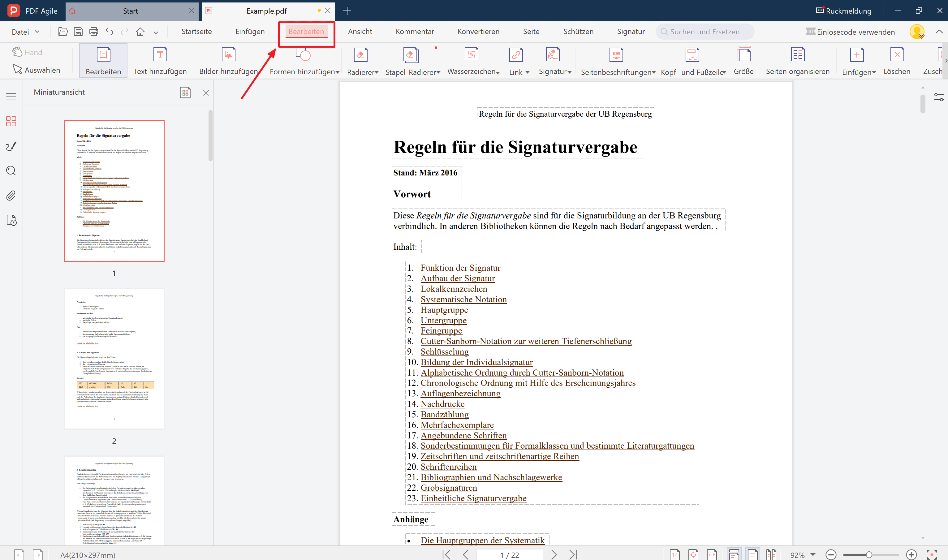Open the attachments paperclip sidebar icon
948x560 pixels.
[x=11, y=196]
